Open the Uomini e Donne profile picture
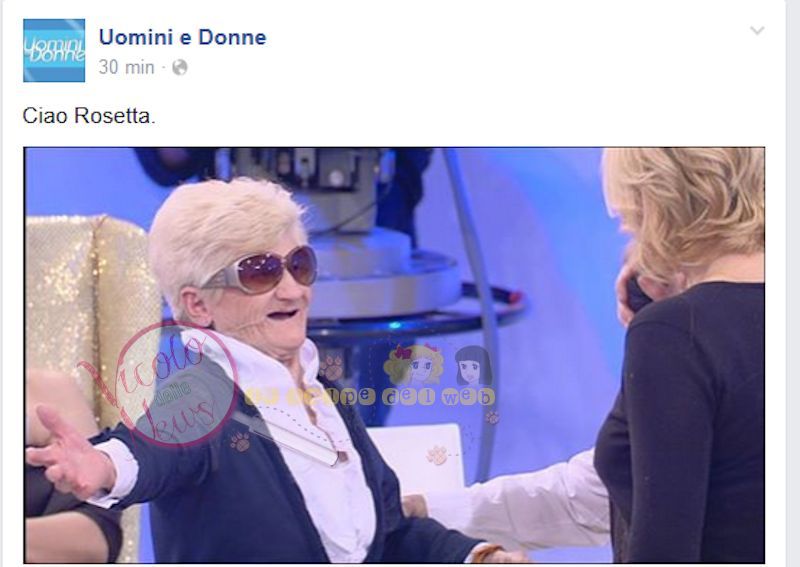The image size is (800, 567). click(x=54, y=51)
